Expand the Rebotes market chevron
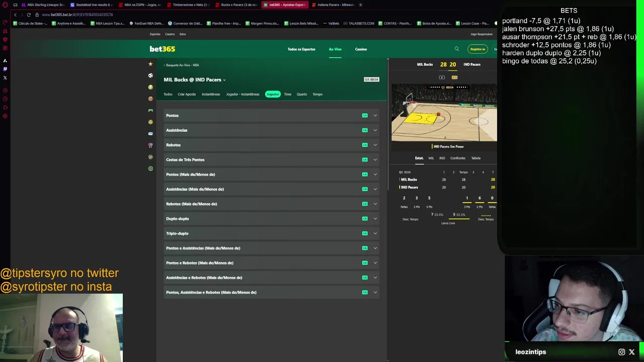644x362 pixels. coord(375,145)
